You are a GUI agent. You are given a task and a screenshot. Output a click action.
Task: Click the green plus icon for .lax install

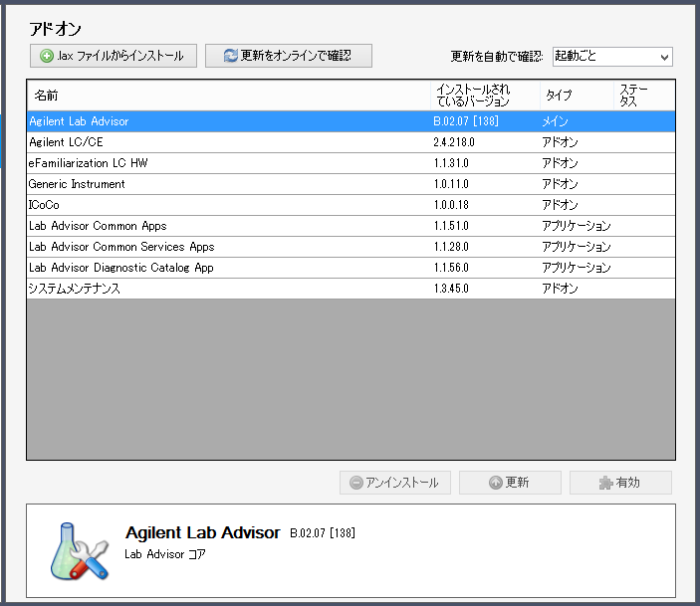tap(47, 57)
